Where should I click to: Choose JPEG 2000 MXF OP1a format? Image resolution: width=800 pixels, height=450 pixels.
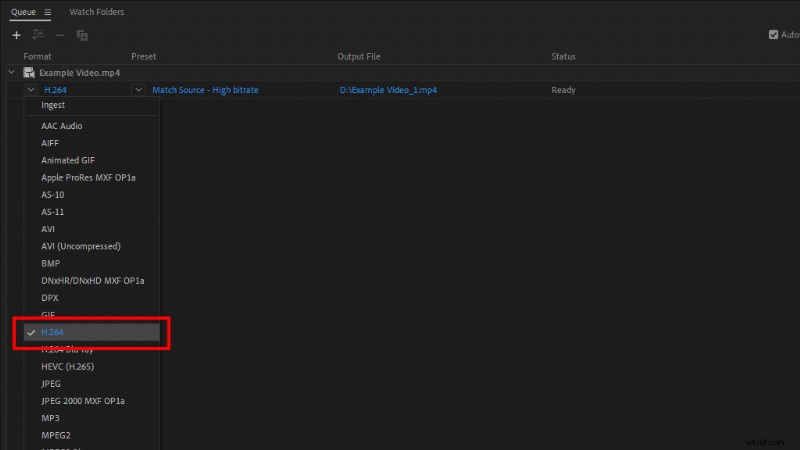(x=92, y=401)
